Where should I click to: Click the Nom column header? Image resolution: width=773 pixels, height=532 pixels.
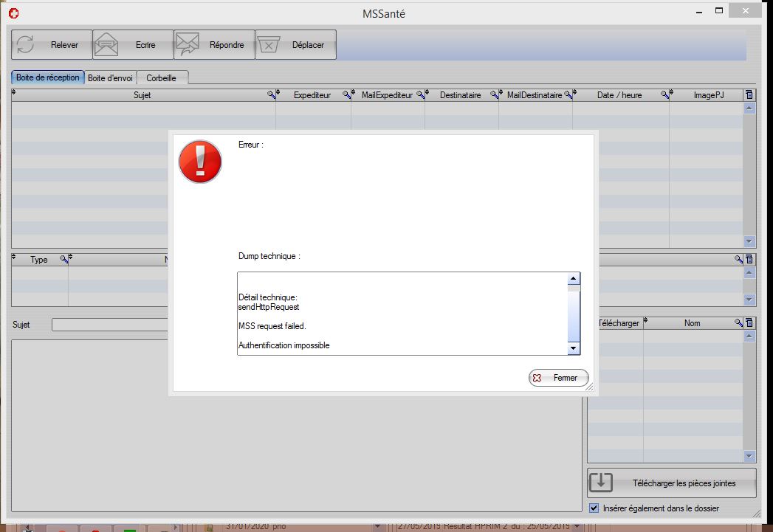[692, 323]
